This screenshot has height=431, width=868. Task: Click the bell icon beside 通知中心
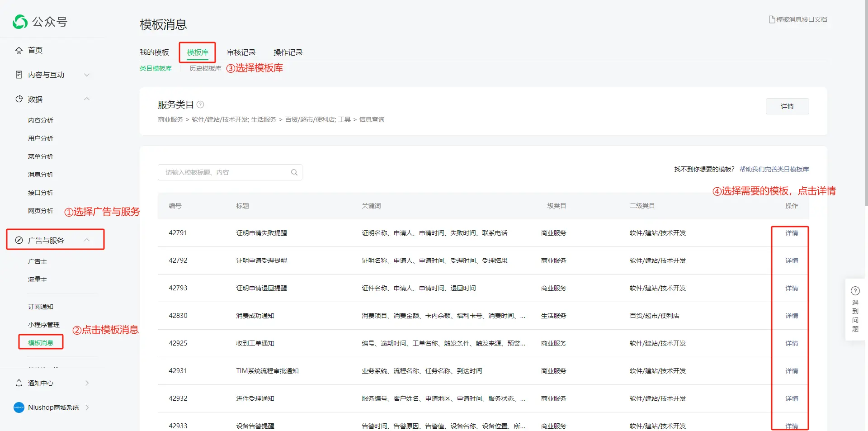tap(19, 383)
